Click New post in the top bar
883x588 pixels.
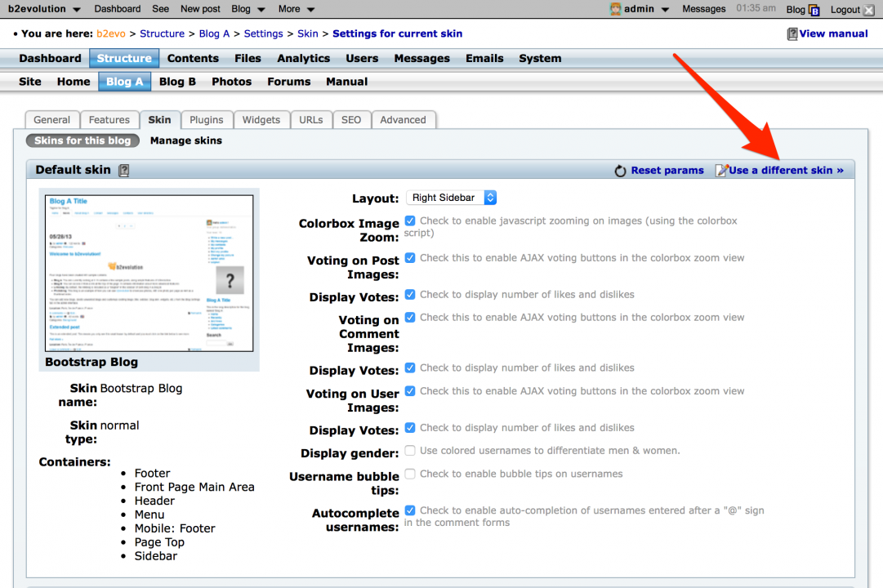point(200,9)
